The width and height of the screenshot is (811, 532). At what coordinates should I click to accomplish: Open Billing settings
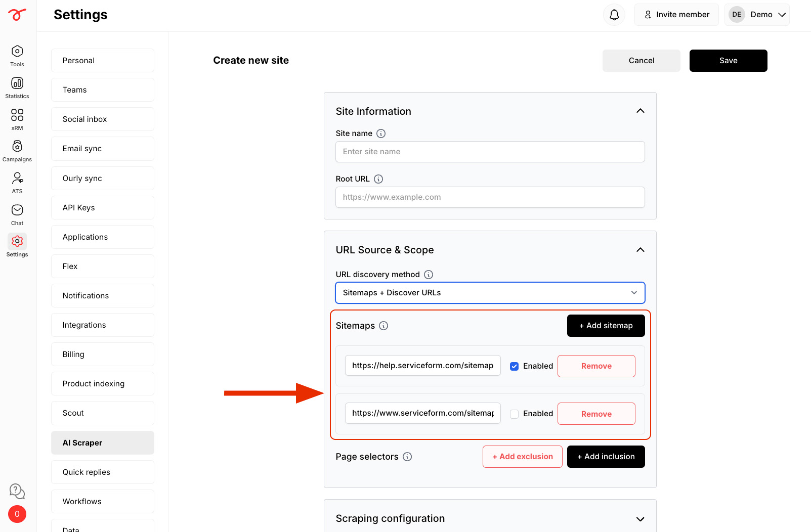[x=103, y=354]
